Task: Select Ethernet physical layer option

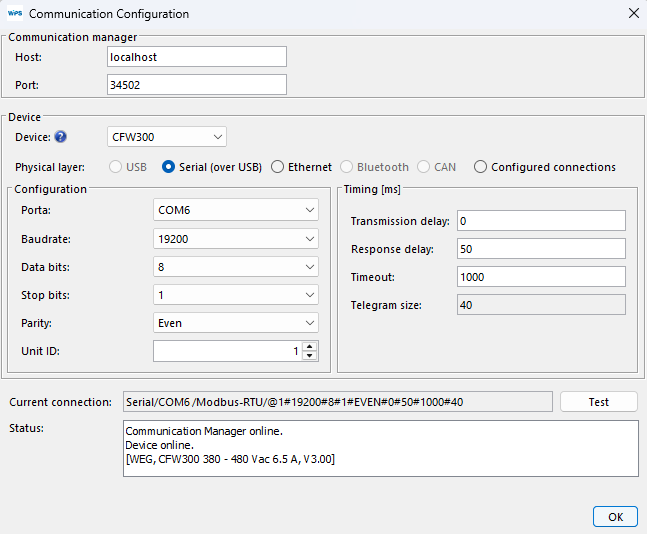Action: (x=278, y=167)
